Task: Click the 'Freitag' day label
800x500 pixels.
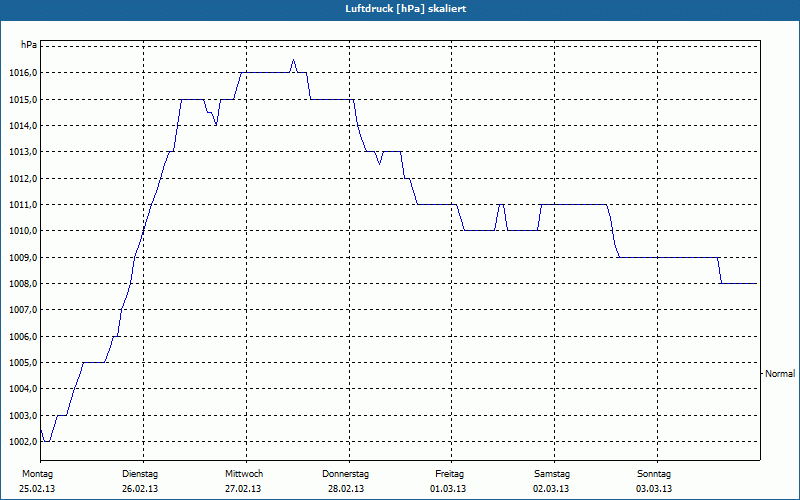Action: pos(449,474)
